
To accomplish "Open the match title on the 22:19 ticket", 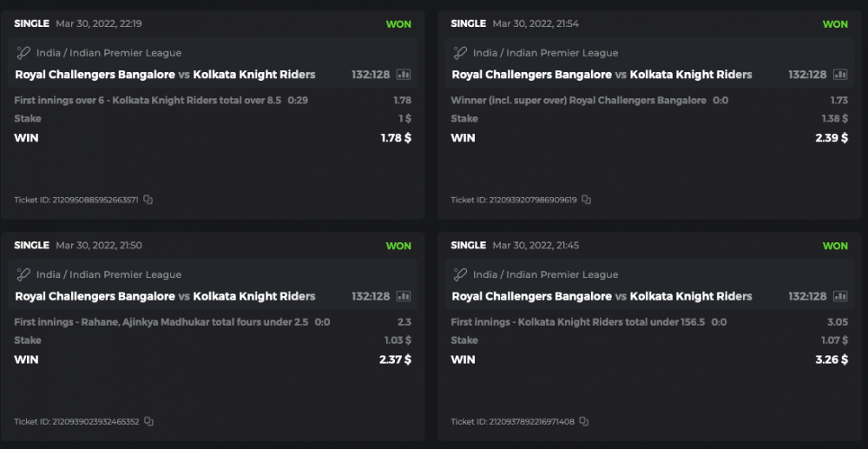I will pos(165,75).
